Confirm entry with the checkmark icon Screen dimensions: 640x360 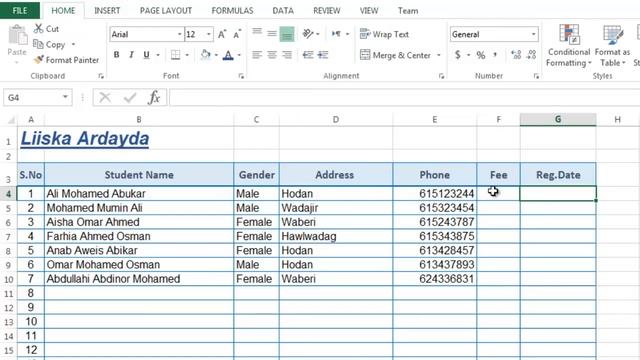pos(130,98)
